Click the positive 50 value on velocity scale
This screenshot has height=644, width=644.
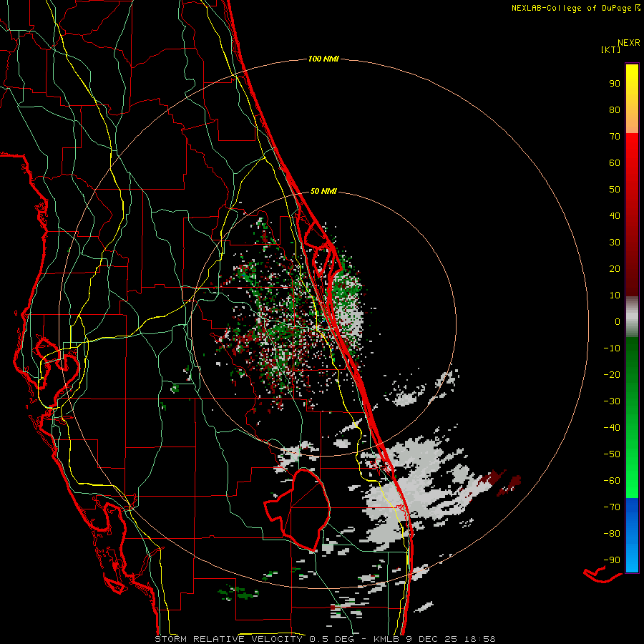(615, 190)
